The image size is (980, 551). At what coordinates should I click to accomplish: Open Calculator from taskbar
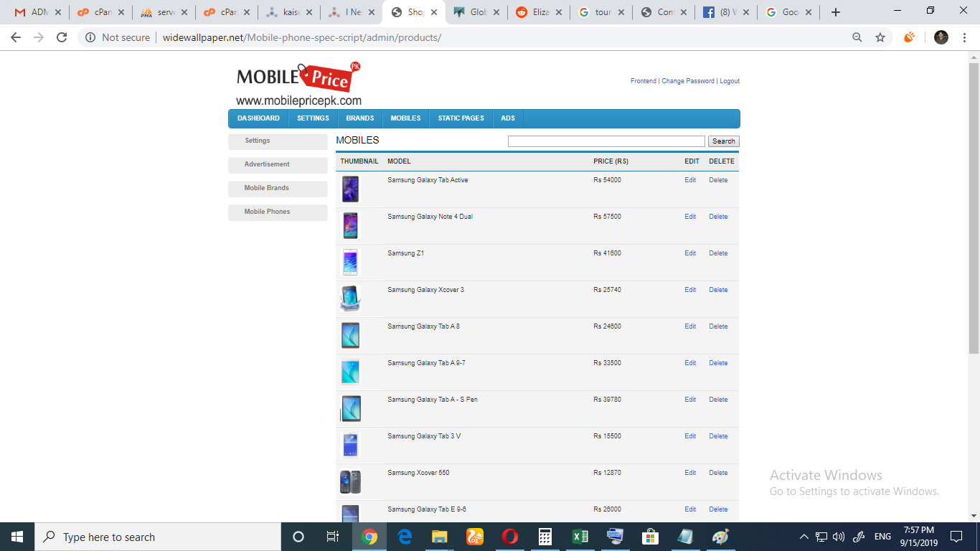coord(545,537)
